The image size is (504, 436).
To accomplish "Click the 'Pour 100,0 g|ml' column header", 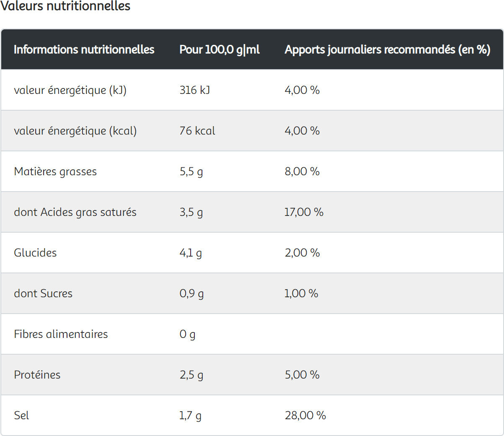I will pyautogui.click(x=220, y=49).
